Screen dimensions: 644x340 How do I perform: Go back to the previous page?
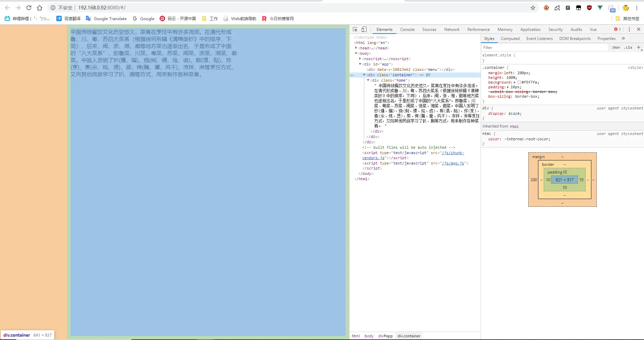pyautogui.click(x=7, y=8)
